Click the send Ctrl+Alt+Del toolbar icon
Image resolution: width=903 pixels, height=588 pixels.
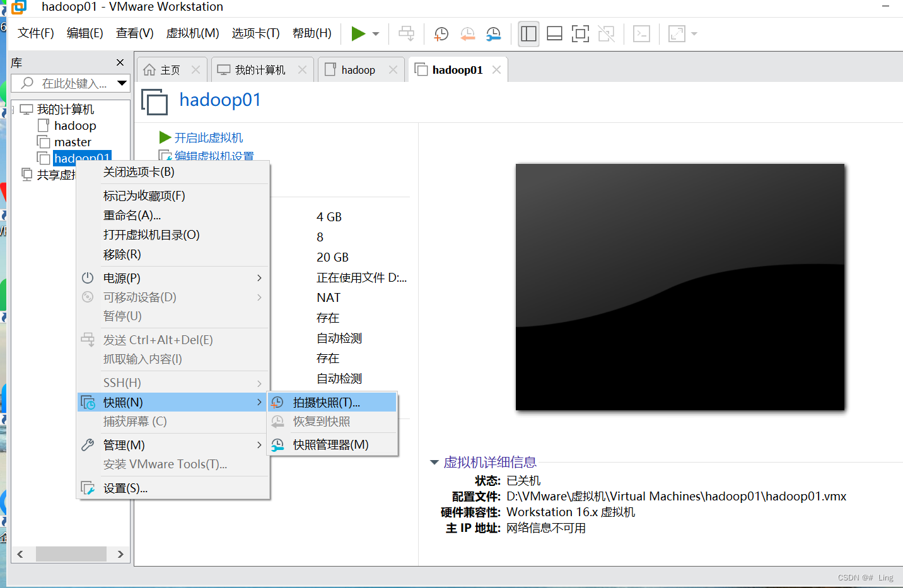tap(407, 33)
